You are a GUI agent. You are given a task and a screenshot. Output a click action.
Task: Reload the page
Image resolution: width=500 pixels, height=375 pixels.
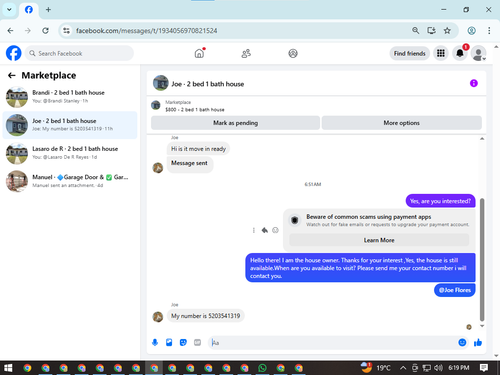click(45, 31)
